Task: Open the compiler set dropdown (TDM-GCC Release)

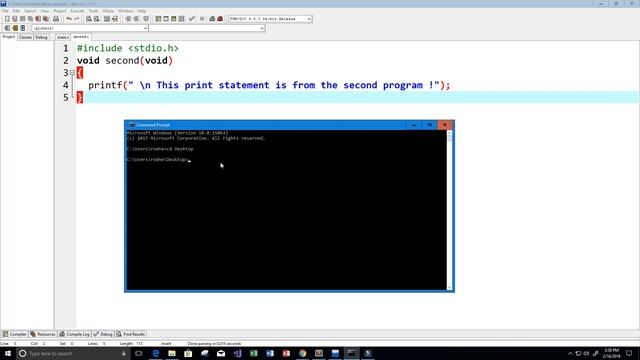Action: tap(270, 19)
